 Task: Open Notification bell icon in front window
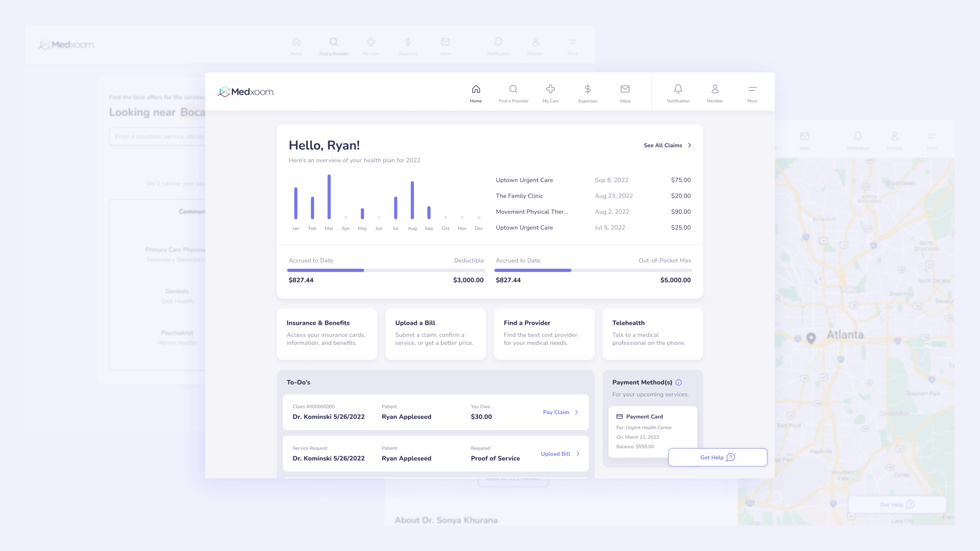(x=678, y=89)
